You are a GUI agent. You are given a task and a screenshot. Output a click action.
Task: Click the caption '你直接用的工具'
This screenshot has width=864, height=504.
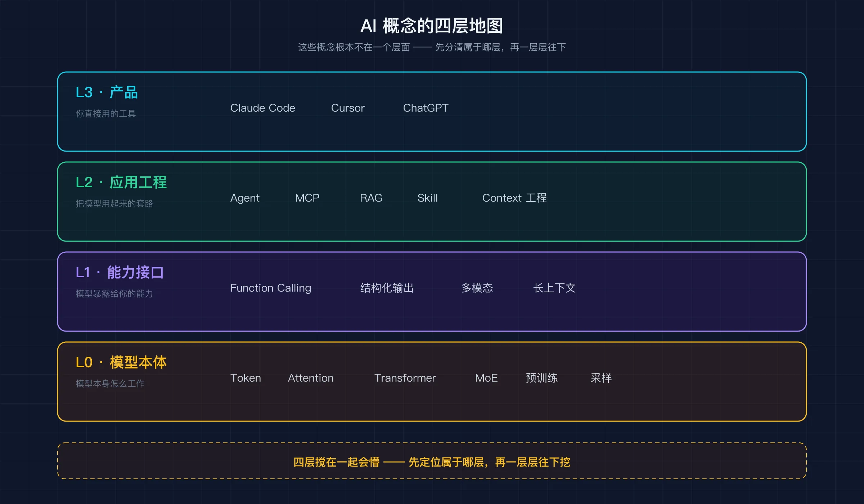tap(105, 114)
